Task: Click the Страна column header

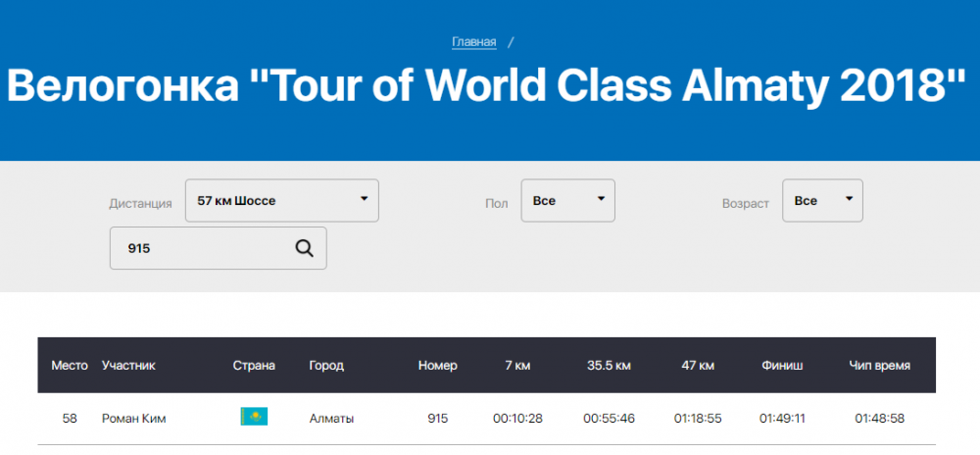Action: coord(254,366)
